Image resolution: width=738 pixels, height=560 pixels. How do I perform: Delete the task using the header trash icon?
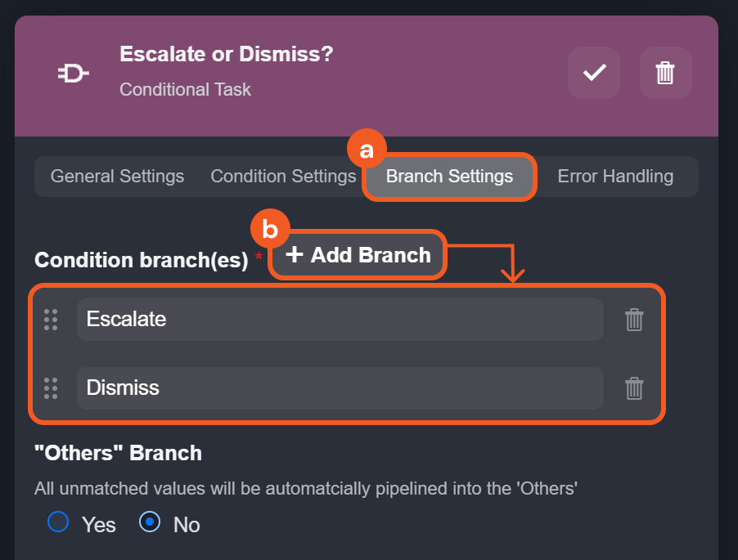665,73
